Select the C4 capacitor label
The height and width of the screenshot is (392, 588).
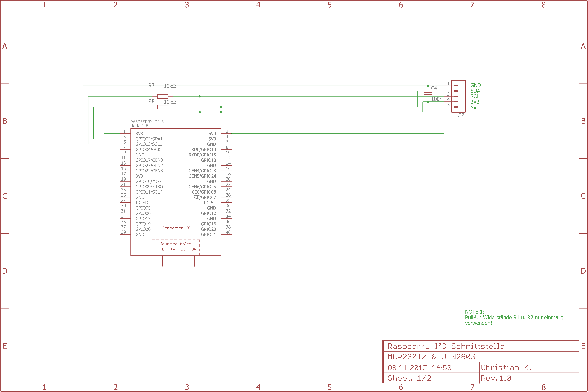[434, 88]
